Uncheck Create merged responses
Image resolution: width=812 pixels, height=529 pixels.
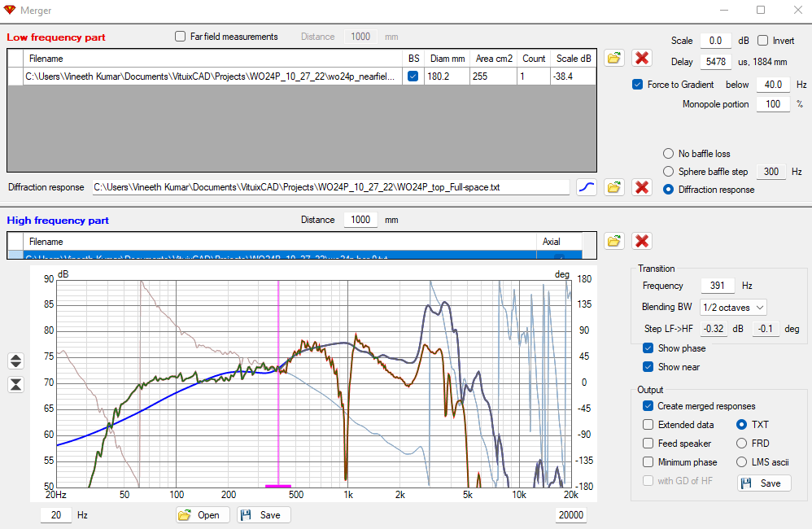pos(648,406)
